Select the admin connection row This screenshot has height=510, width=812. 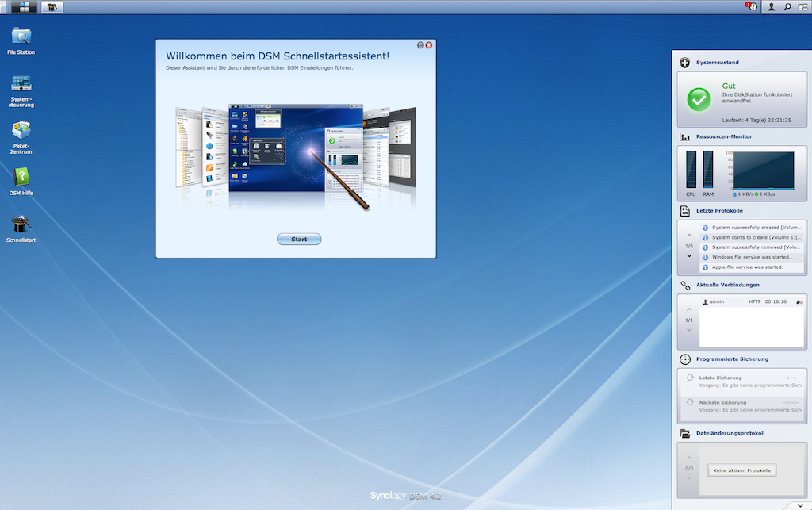pos(752,301)
